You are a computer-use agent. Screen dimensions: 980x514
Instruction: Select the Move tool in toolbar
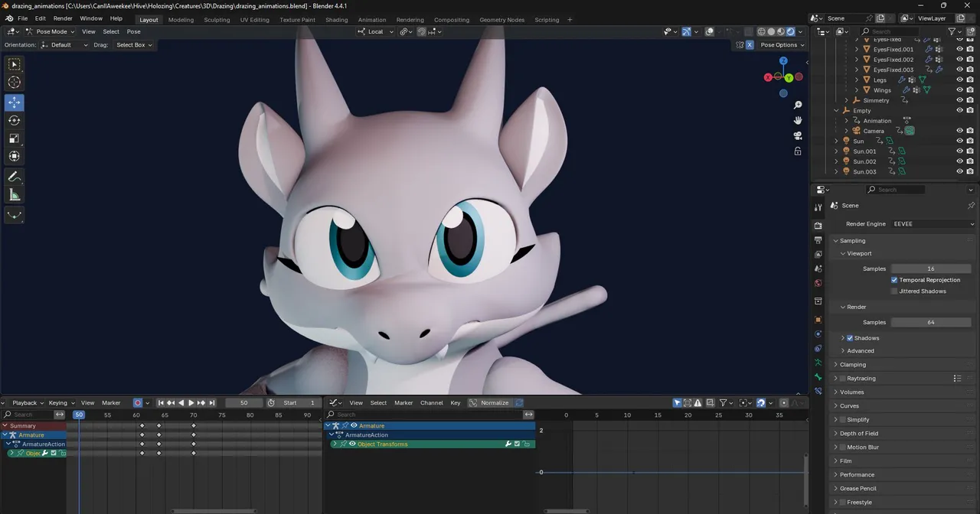click(x=14, y=102)
